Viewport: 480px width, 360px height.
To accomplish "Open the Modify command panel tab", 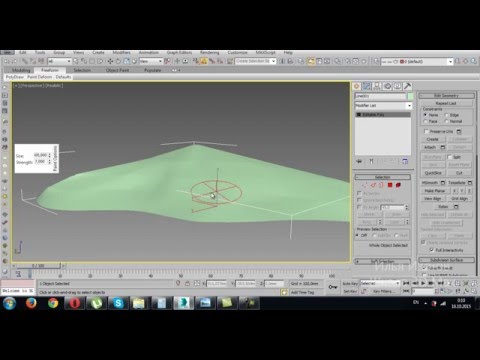I will click(x=367, y=86).
